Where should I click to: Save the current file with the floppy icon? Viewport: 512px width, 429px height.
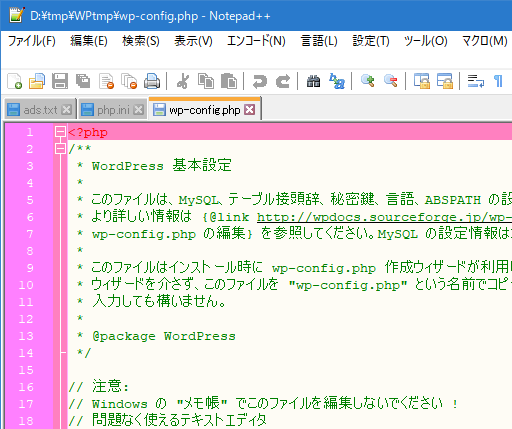[x=60, y=81]
